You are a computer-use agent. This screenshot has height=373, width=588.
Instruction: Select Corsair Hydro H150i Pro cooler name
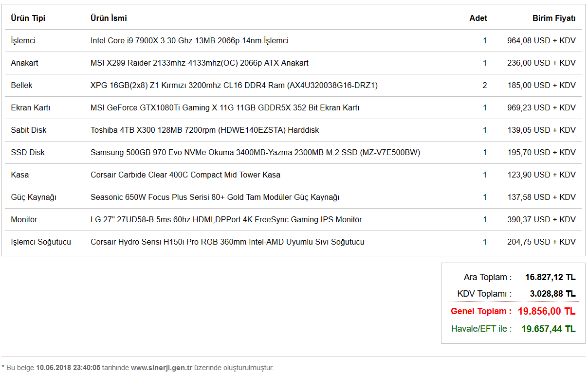[x=227, y=242]
